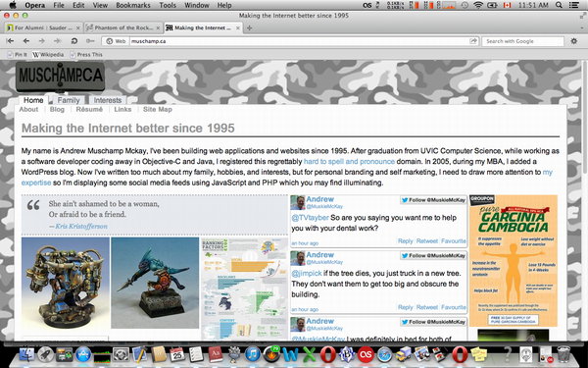Open the Apple menu
The width and height of the screenshot is (588, 368).
(13, 5)
